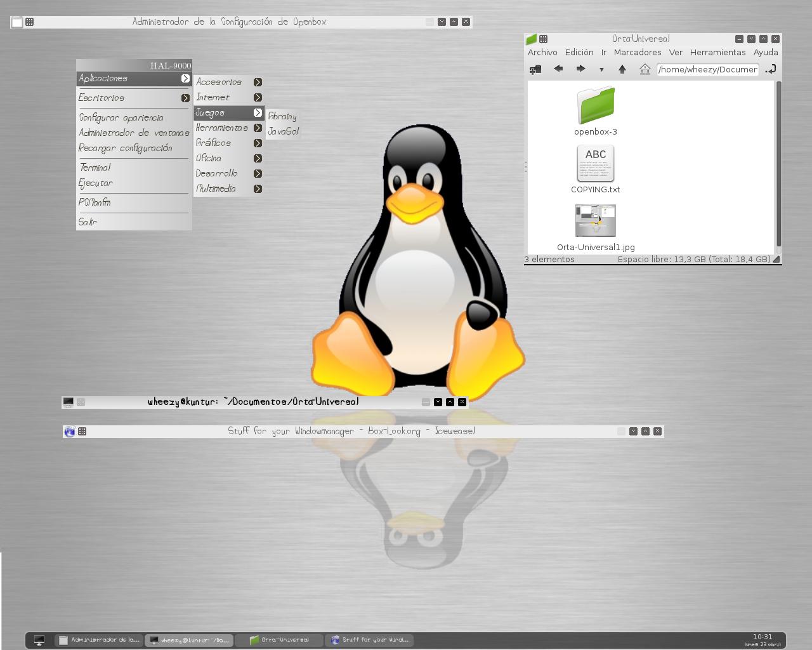Viewport: 812px width, 650px height.
Task: Open the Ayuda menu in file manager
Action: [x=766, y=53]
